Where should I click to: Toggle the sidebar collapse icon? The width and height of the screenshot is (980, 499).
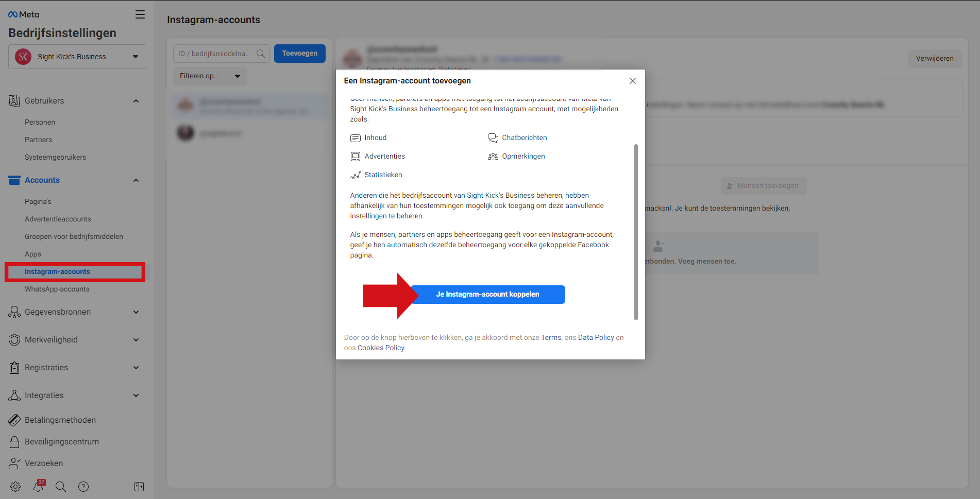[x=139, y=487]
